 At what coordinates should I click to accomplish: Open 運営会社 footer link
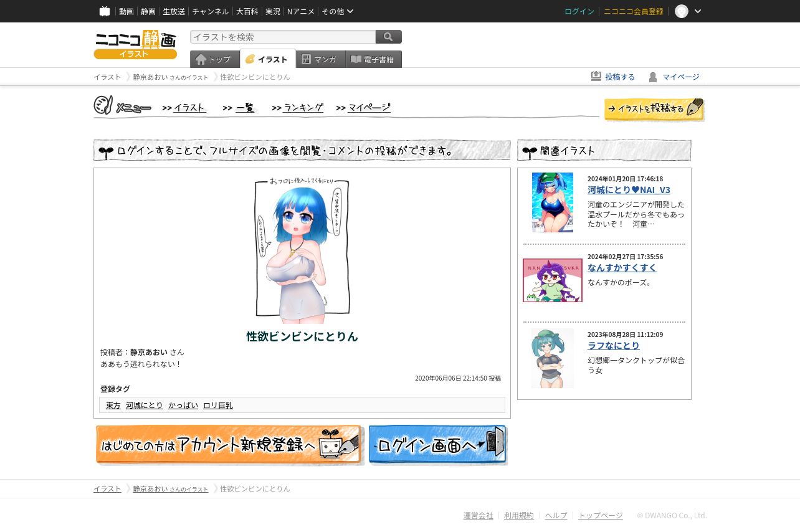click(x=479, y=516)
